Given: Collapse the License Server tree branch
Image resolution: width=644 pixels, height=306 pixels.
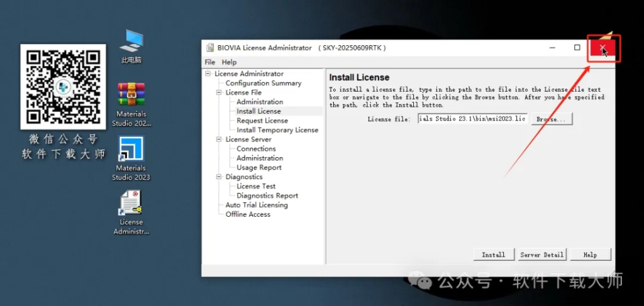Looking at the screenshot, I should (219, 139).
